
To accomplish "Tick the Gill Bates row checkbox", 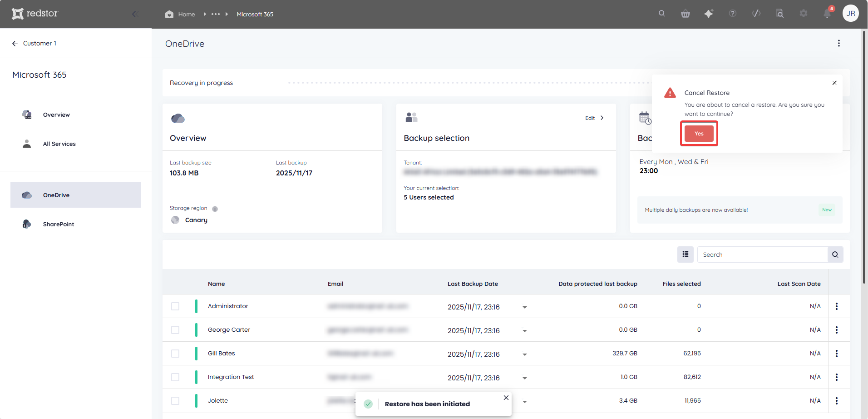I will coord(175,354).
